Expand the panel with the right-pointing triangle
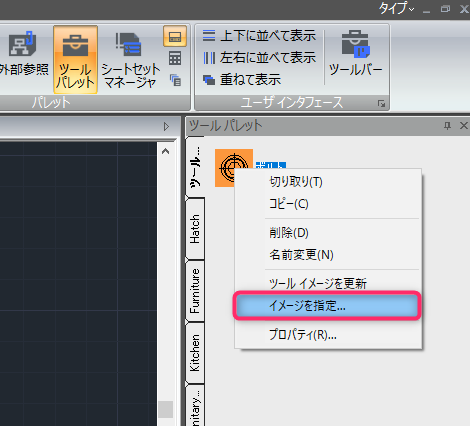This screenshot has height=426, width=470. [x=166, y=127]
